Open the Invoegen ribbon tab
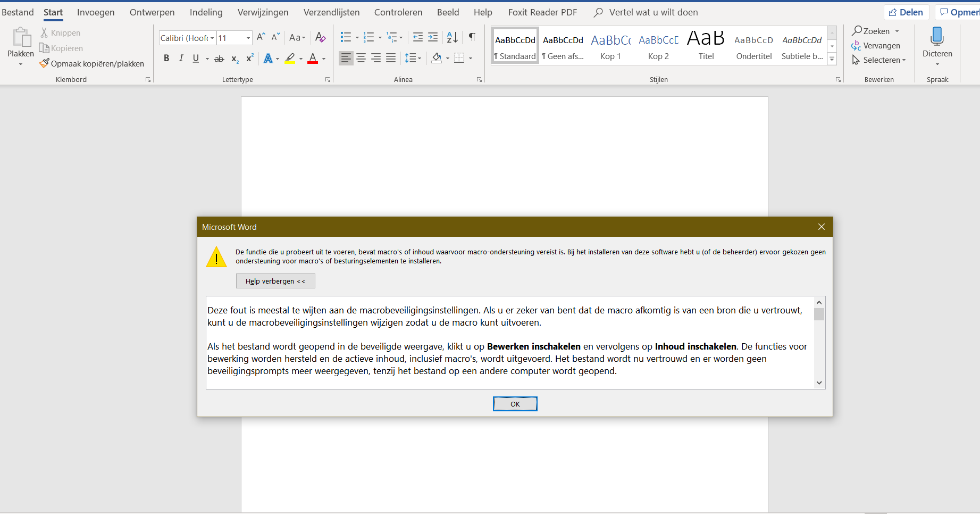The width and height of the screenshot is (980, 514). (x=96, y=12)
